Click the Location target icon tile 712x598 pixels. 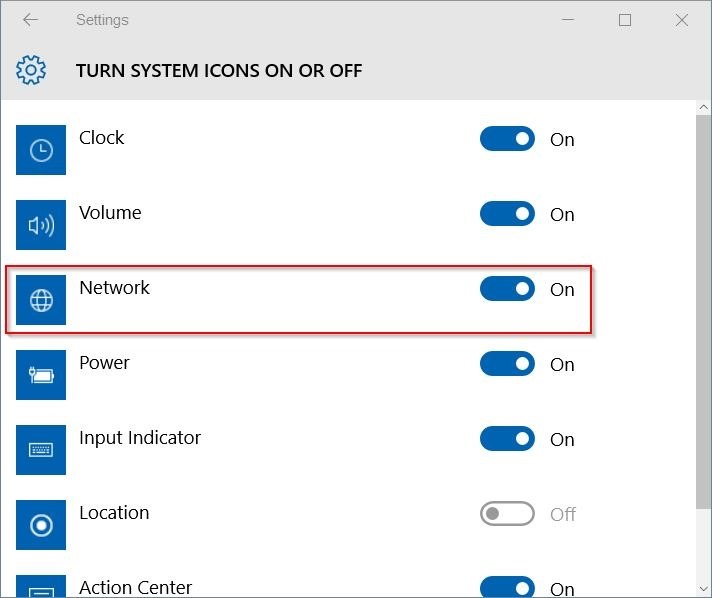[41, 525]
